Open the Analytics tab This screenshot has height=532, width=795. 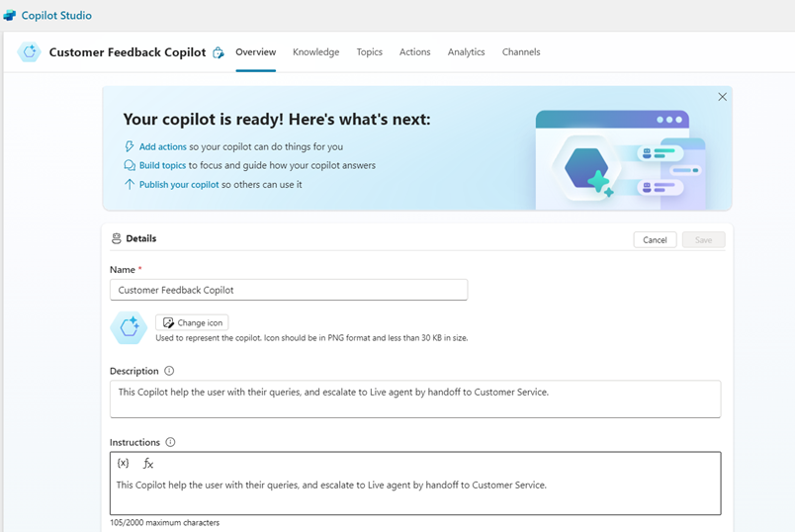click(x=466, y=52)
